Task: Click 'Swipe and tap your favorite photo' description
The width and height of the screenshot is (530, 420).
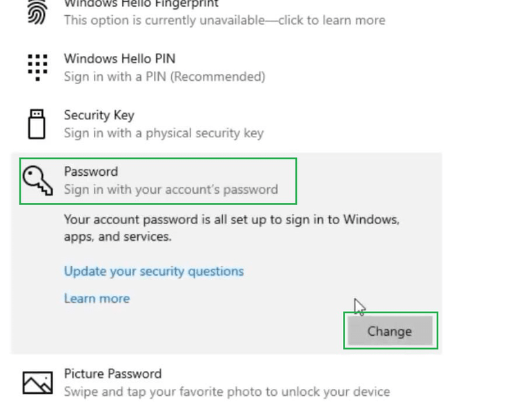Action: click(x=226, y=392)
